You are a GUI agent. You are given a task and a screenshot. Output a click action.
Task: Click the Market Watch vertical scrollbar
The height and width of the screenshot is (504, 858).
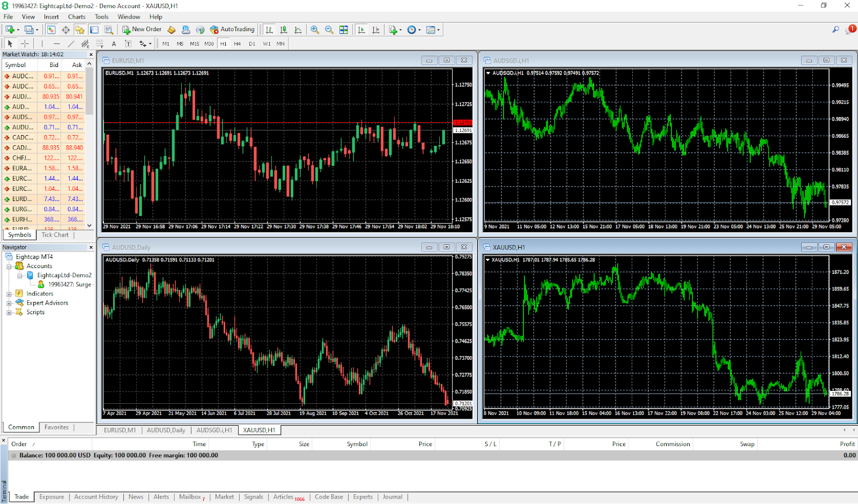90,145
